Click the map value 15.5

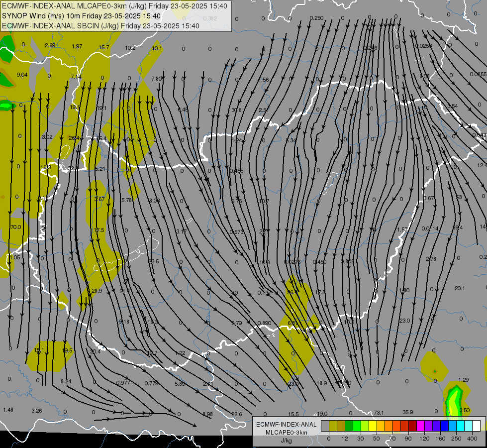click(x=293, y=414)
